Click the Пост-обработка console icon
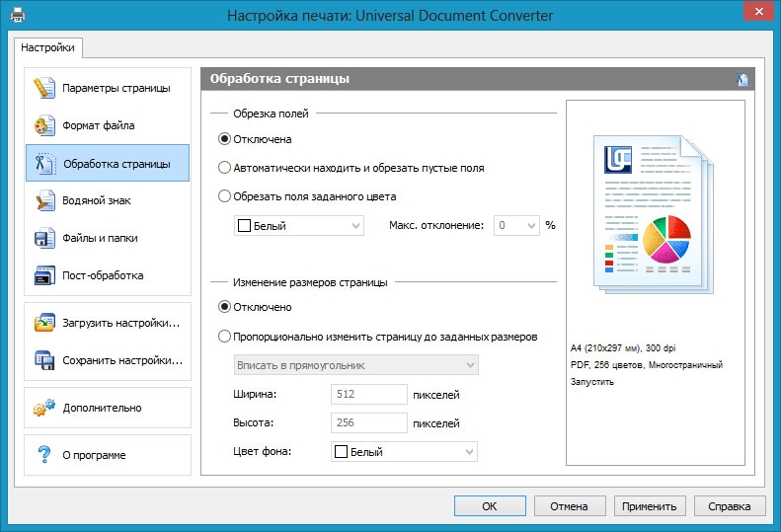This screenshot has width=781, height=532. (x=44, y=275)
